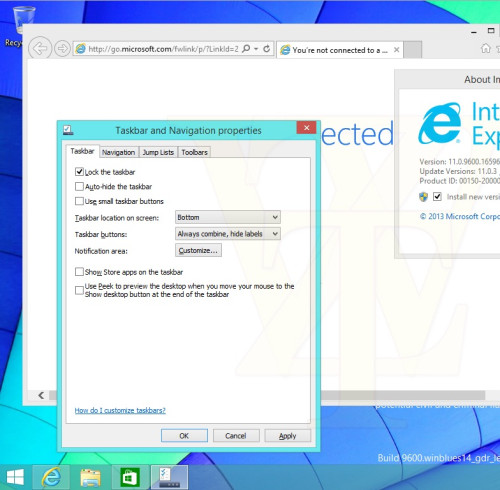
Task: Select the Taskbar properties taskbar icon
Action: coord(169,477)
